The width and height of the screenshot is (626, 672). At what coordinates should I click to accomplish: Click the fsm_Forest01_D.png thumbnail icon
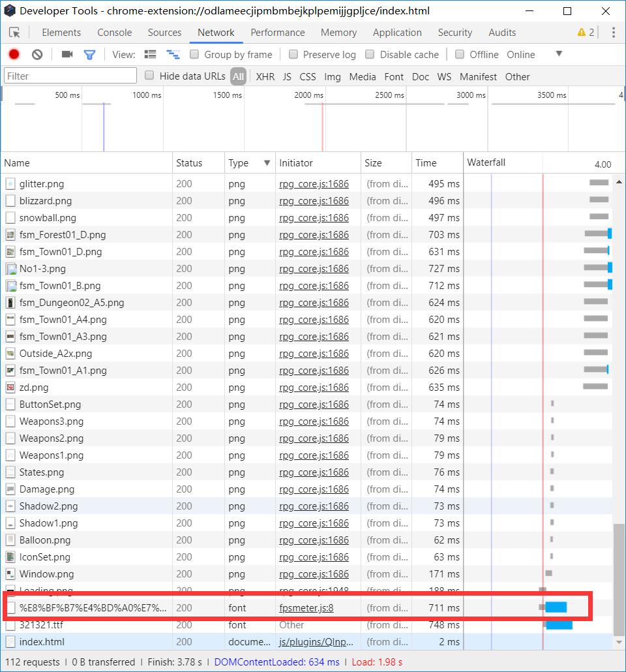[10, 235]
